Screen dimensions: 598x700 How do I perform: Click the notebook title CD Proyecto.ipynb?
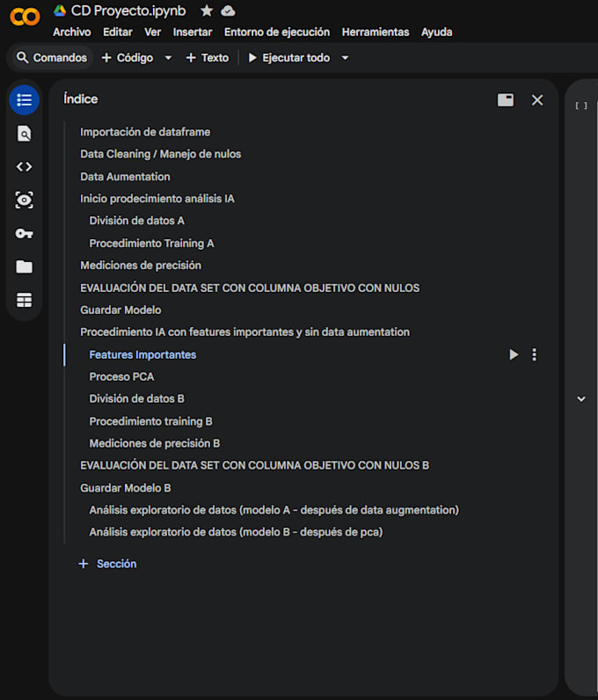point(128,11)
